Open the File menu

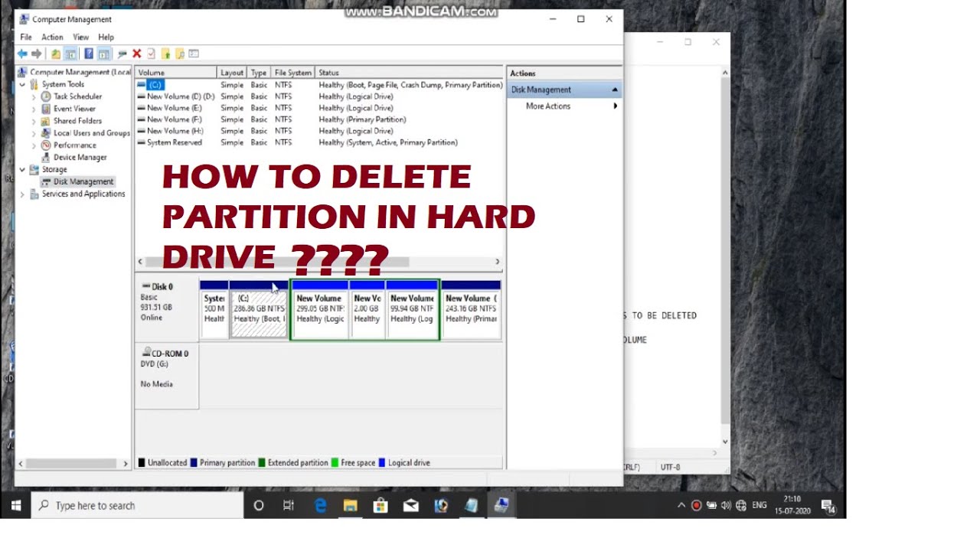(26, 37)
